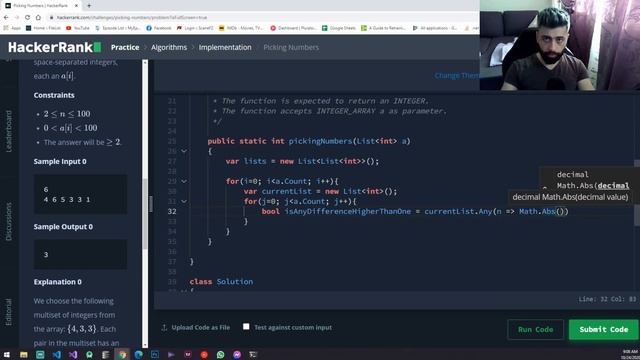Open Messenger from taskbar
Viewport: 640px width, 360px height.
237,355
